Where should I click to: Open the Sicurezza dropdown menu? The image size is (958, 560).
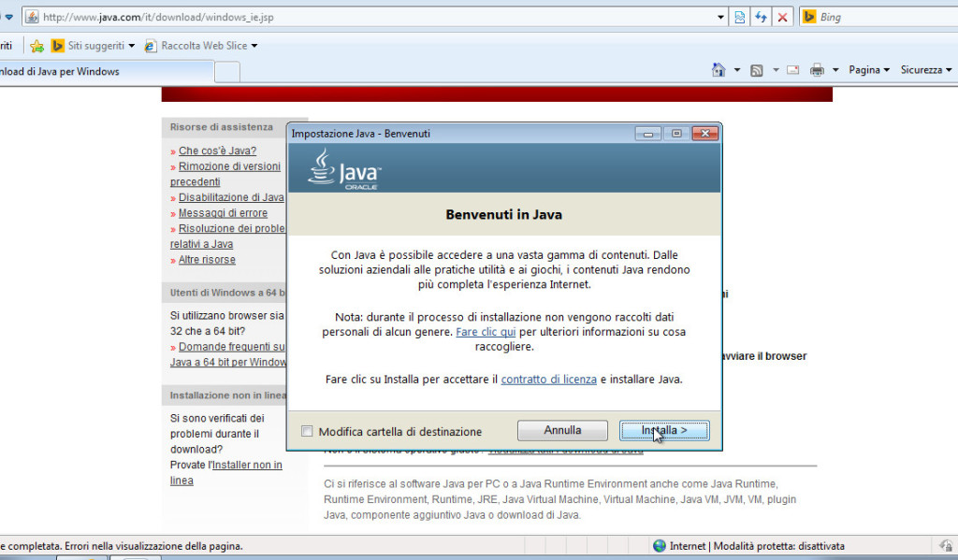click(925, 70)
